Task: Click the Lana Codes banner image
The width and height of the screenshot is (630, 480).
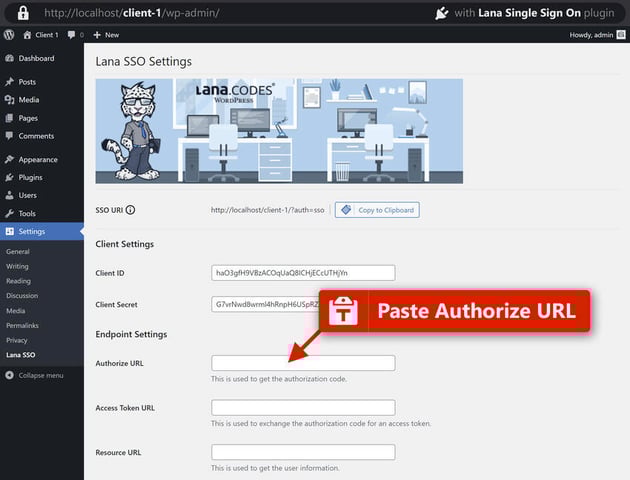Action: tap(279, 131)
